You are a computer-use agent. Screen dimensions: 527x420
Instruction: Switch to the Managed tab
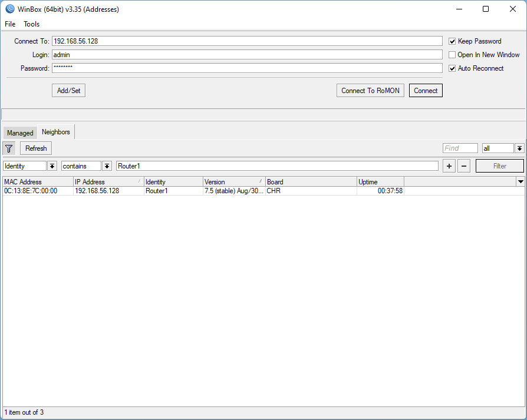click(x=19, y=132)
